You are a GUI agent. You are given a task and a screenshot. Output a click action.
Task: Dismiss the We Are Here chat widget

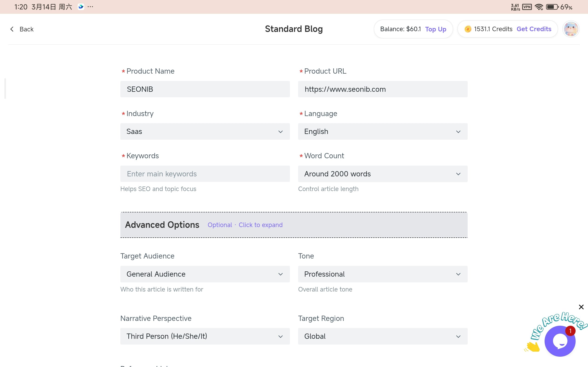coord(581,307)
